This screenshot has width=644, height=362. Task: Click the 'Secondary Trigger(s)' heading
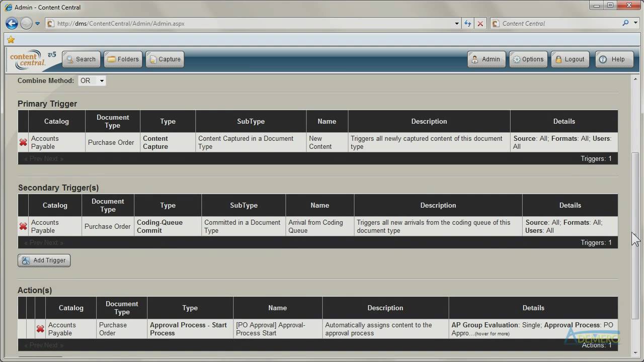tap(58, 188)
